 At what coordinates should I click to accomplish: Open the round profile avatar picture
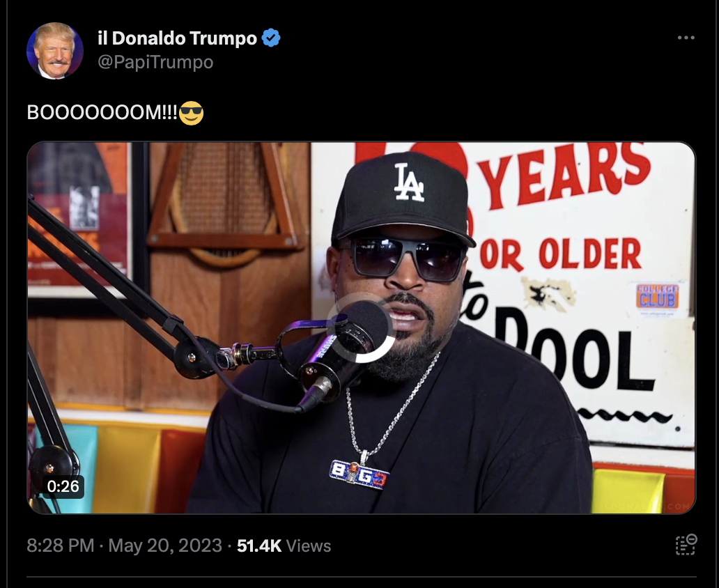pos(55,50)
